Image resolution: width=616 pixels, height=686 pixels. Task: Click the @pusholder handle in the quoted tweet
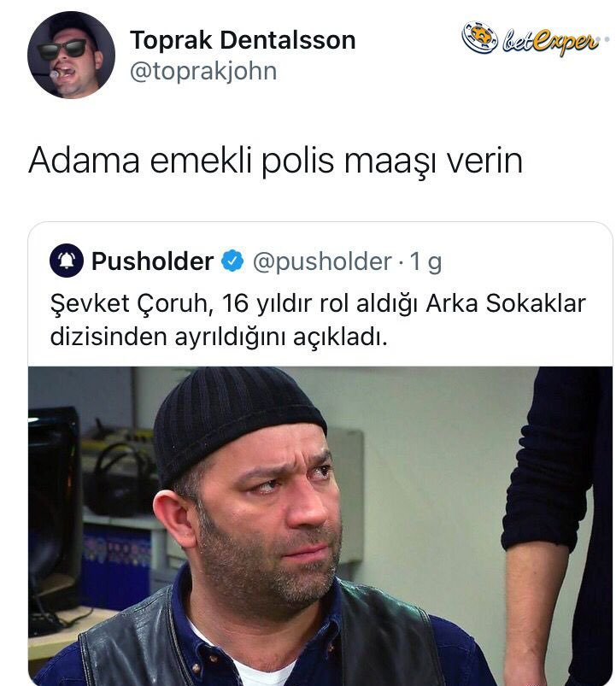point(322,261)
